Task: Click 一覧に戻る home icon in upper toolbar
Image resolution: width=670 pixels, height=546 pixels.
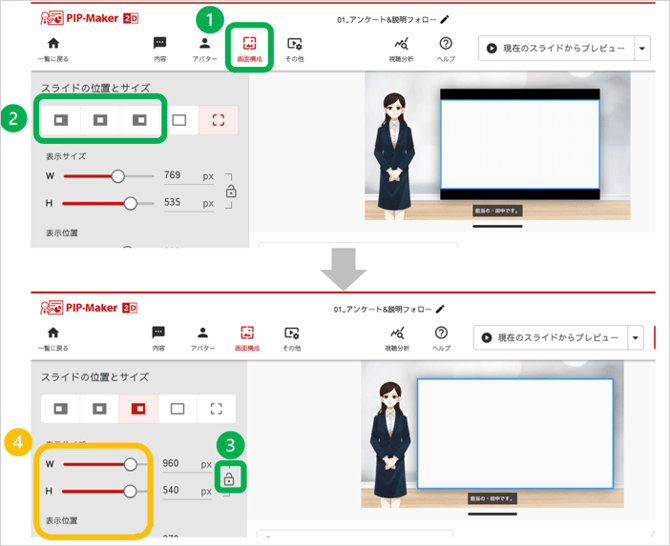Action: (x=53, y=49)
